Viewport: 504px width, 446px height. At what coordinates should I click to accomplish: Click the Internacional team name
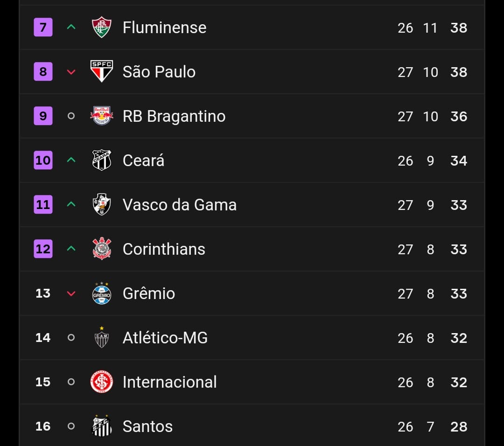(169, 382)
